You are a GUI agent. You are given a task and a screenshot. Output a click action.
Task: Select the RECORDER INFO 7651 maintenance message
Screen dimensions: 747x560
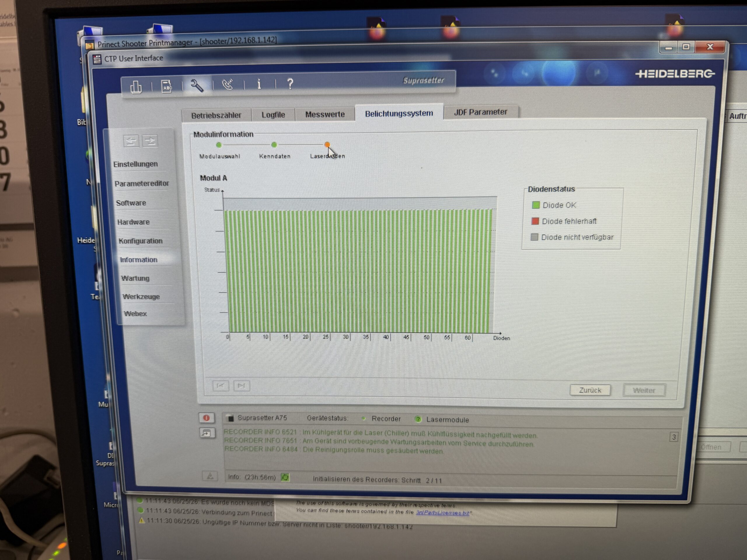tap(379, 442)
